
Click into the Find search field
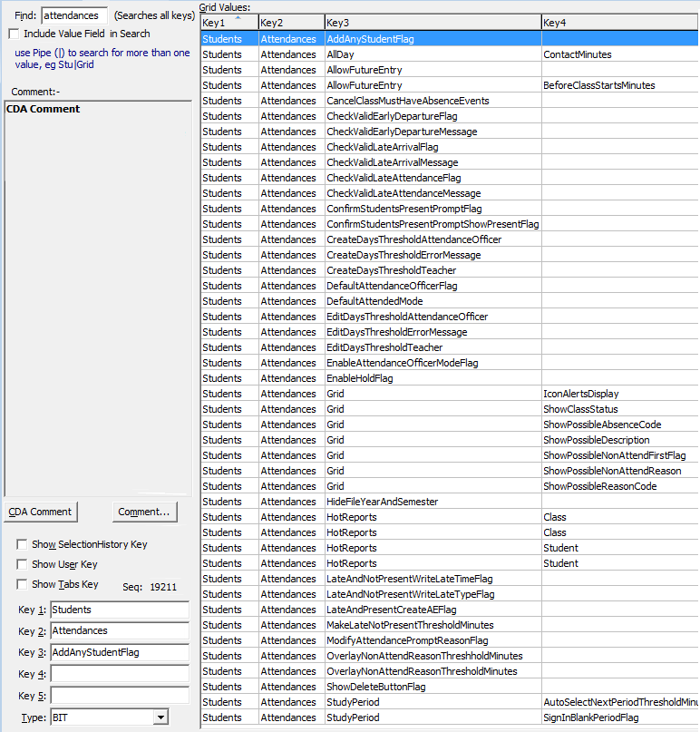pyautogui.click(x=74, y=15)
